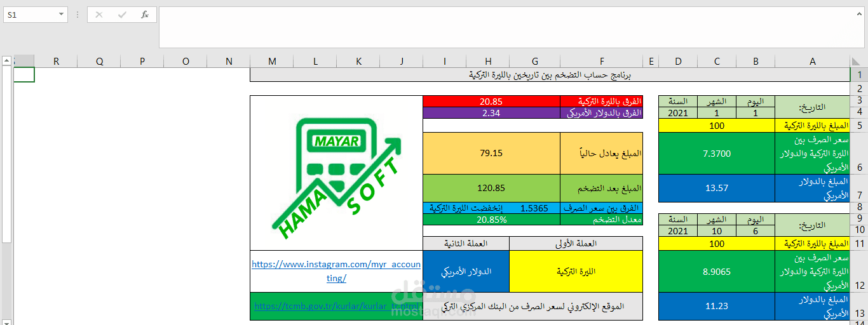
Task: Click the cell showing 1.5365
Action: (x=534, y=208)
